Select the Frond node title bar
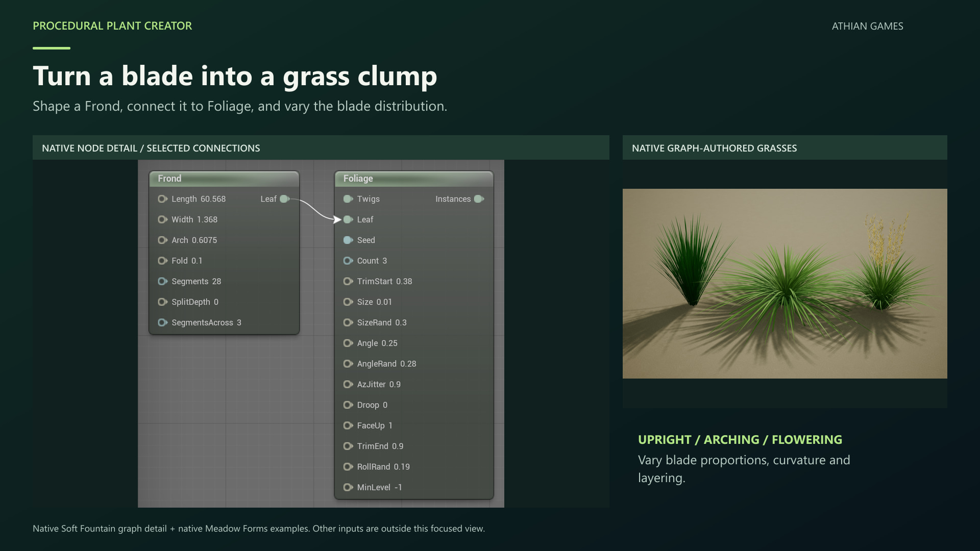Screen dimensions: 980x551 coord(224,179)
